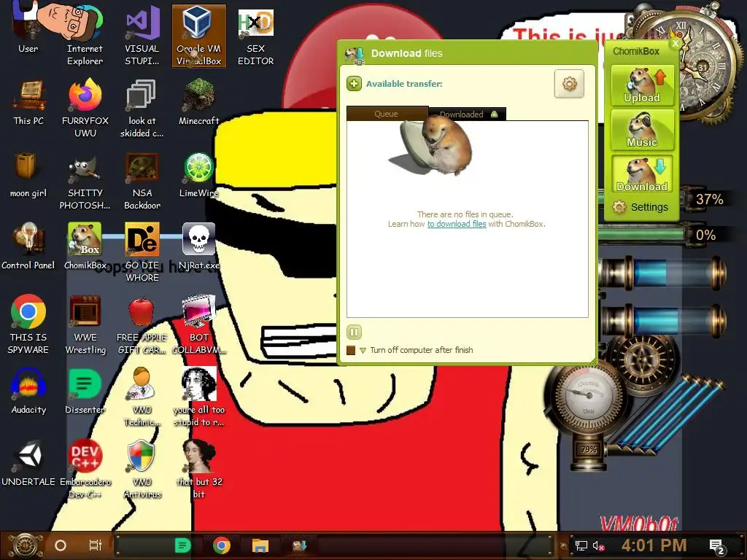Image resolution: width=747 pixels, height=560 pixels.
Task: Open Embarcadero Dev-C++ desktop icon
Action: [x=85, y=470]
